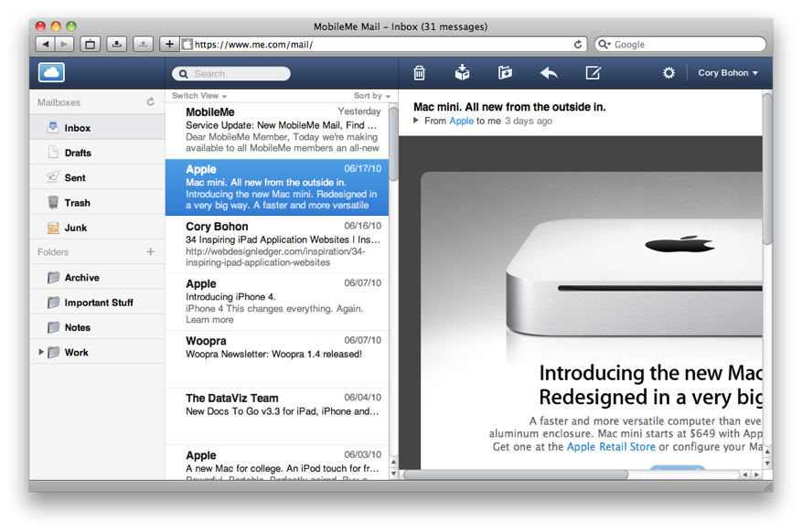Click the Junk mailbox icon
This screenshot has height=532, width=802.
coord(53,228)
